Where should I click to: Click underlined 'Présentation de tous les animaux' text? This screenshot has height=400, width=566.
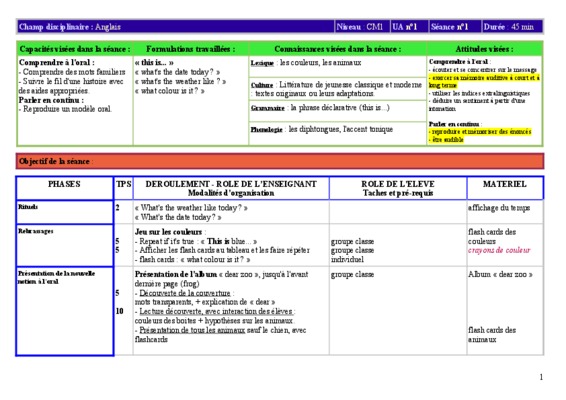(192, 330)
